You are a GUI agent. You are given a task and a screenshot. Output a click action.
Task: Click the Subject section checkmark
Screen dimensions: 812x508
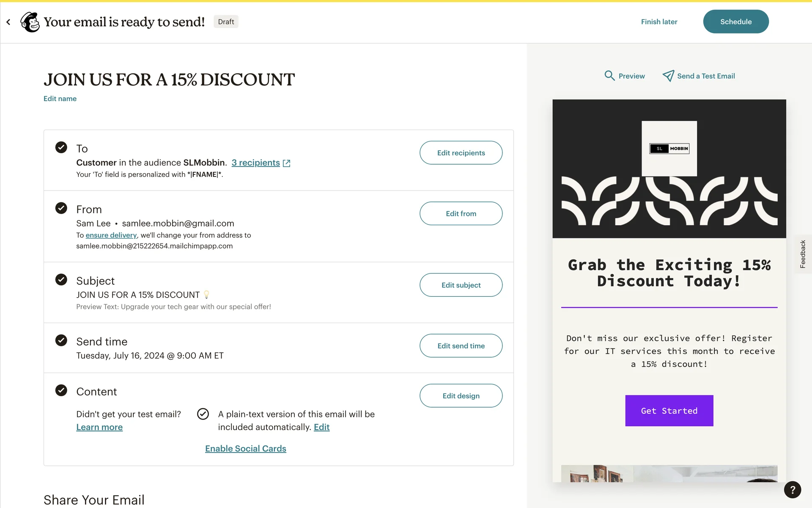(x=61, y=279)
